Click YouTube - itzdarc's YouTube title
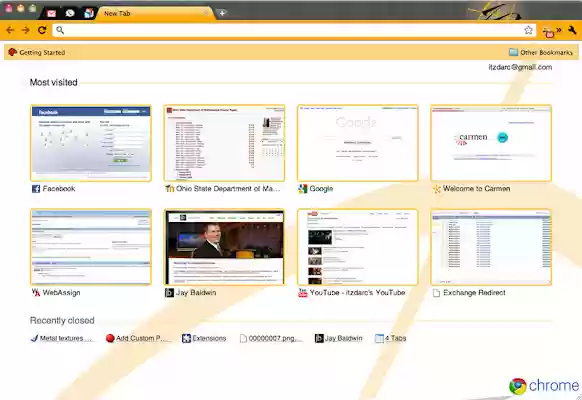This screenshot has width=582, height=400. pyautogui.click(x=357, y=292)
